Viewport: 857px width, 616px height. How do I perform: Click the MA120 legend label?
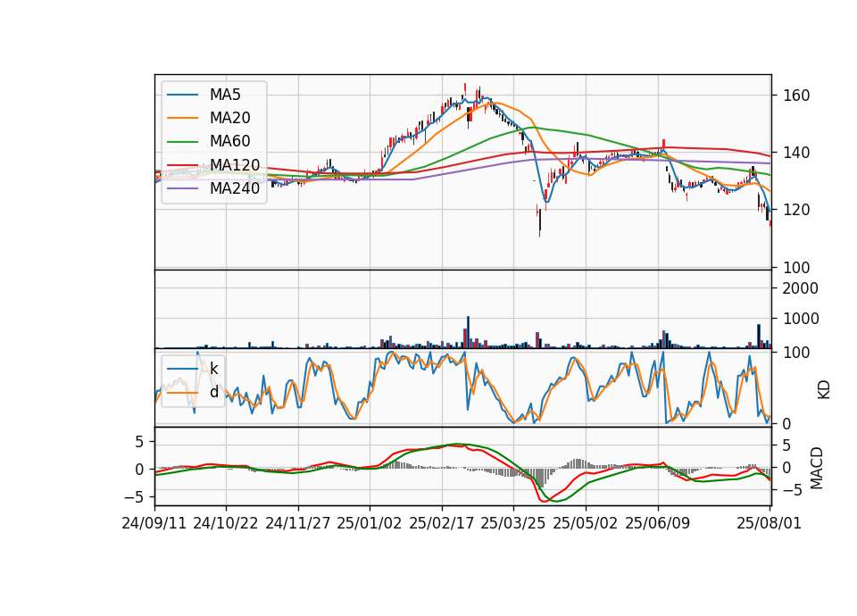(235, 165)
